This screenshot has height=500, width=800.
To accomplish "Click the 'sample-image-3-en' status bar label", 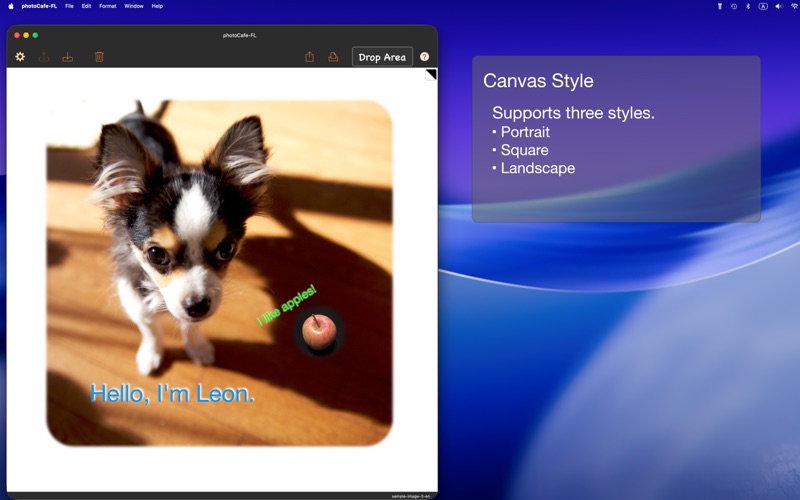I will coord(411,496).
